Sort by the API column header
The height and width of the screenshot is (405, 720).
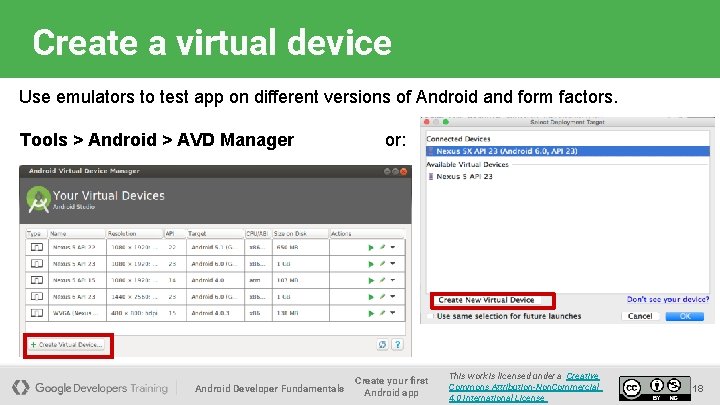coord(174,234)
